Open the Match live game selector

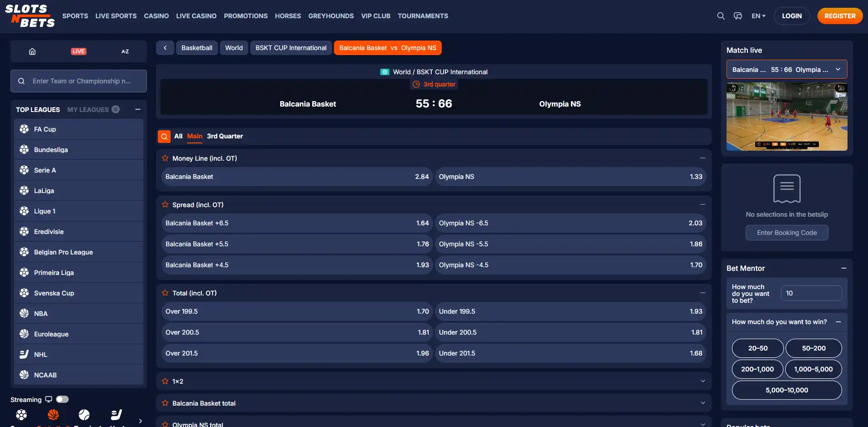pos(787,70)
